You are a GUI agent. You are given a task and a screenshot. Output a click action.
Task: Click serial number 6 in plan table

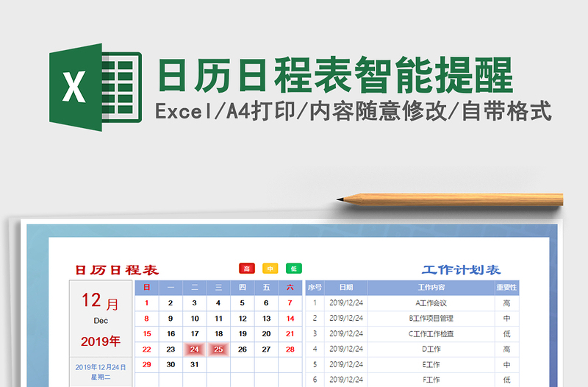point(315,380)
